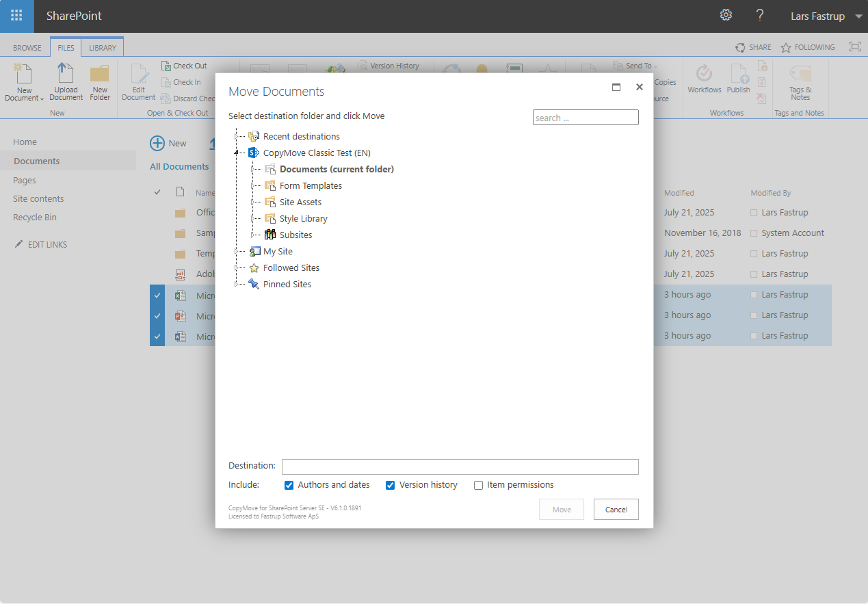Collapse the CopyMove Classic Test site
This screenshot has height=604, width=868.
237,153
